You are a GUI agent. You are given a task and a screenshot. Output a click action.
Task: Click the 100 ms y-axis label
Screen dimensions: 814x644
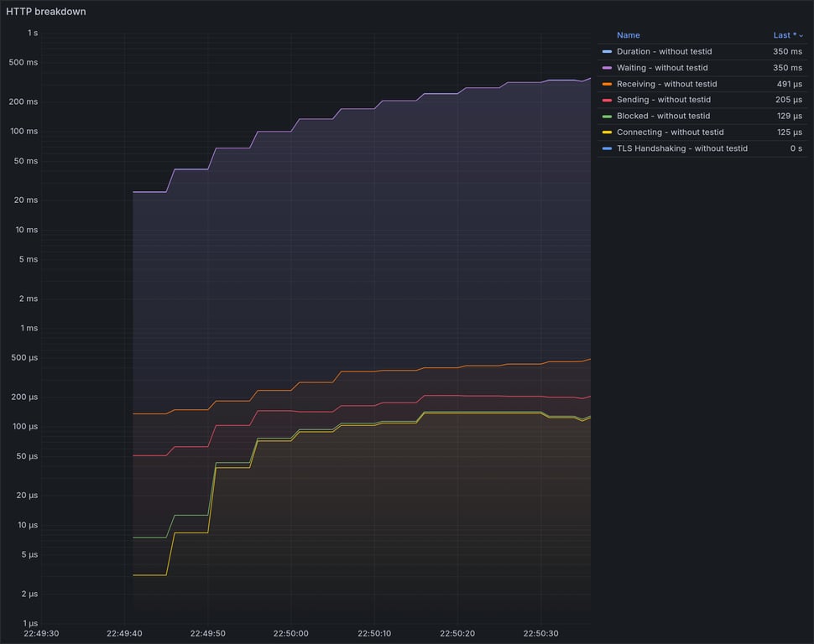(x=23, y=132)
